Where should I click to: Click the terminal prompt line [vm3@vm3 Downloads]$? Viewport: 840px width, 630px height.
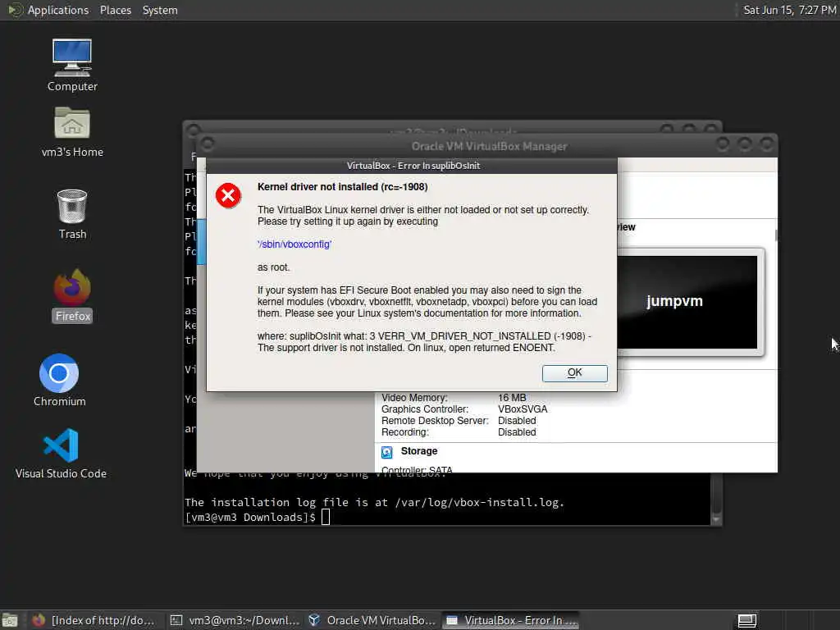click(250, 518)
